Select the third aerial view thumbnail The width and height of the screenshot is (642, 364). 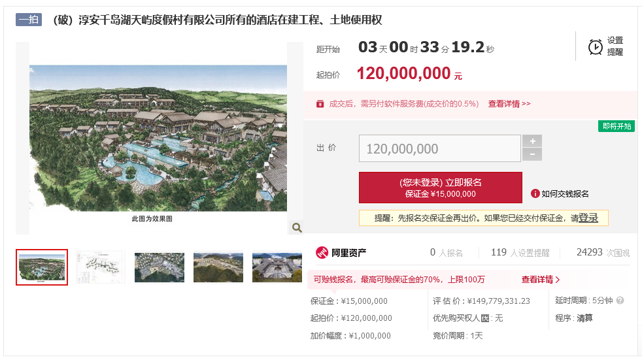coord(160,267)
